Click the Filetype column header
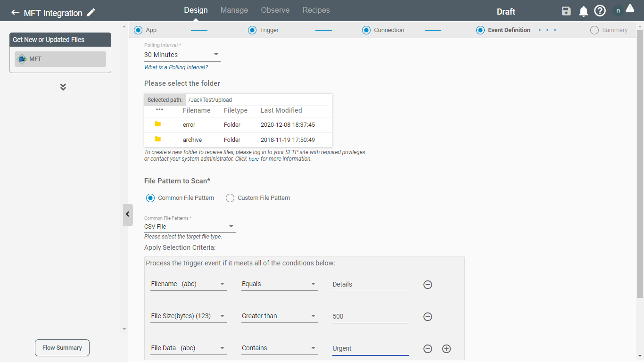The width and height of the screenshot is (644, 362). tap(236, 110)
